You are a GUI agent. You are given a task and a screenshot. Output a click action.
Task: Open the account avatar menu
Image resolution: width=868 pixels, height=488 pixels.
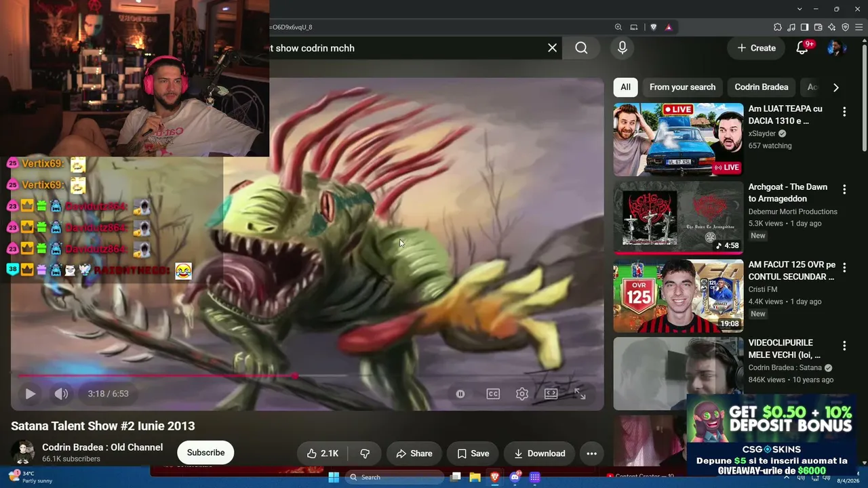tap(835, 48)
